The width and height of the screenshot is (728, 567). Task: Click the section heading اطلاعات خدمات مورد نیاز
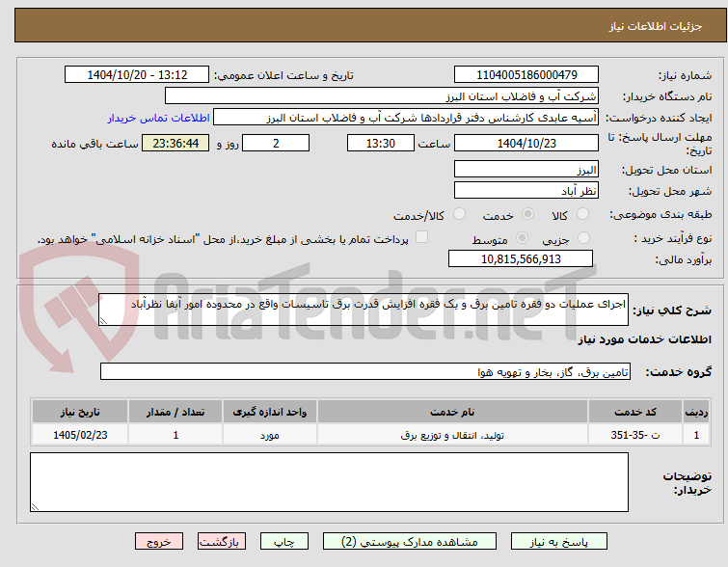tap(644, 340)
